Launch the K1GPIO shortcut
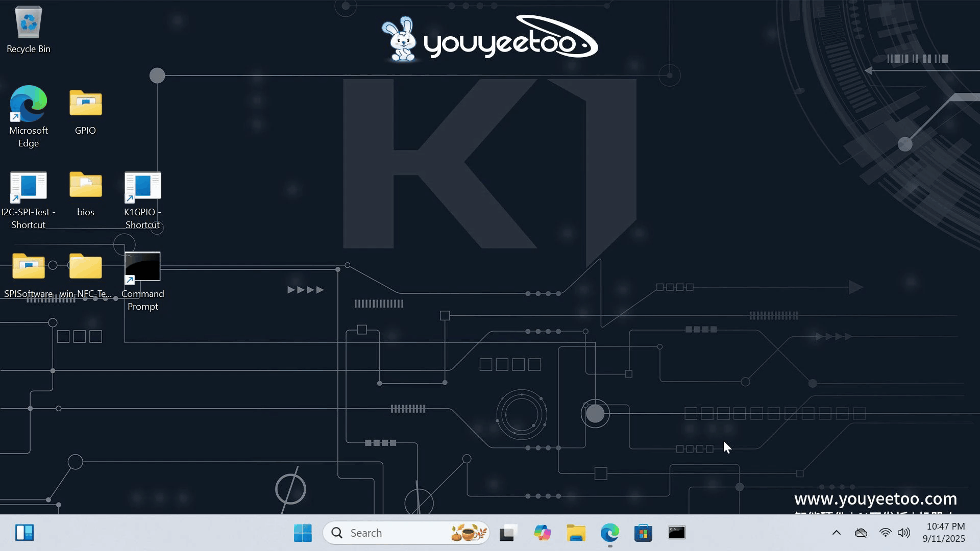 coord(142,186)
